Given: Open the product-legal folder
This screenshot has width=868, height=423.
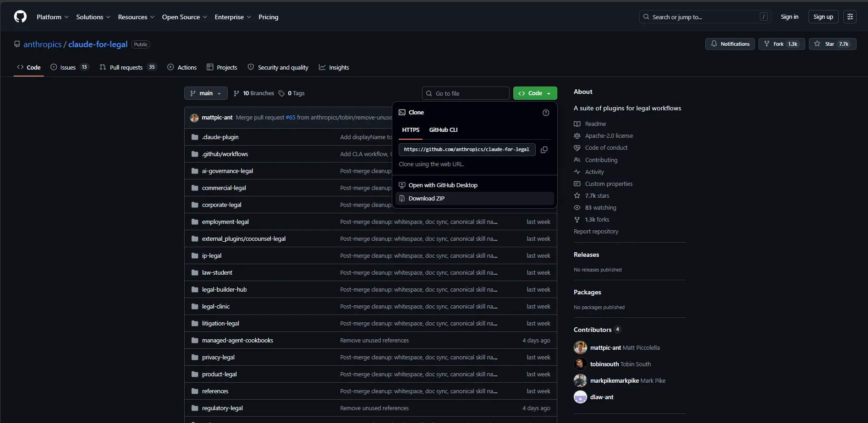Looking at the screenshot, I should pos(220,374).
